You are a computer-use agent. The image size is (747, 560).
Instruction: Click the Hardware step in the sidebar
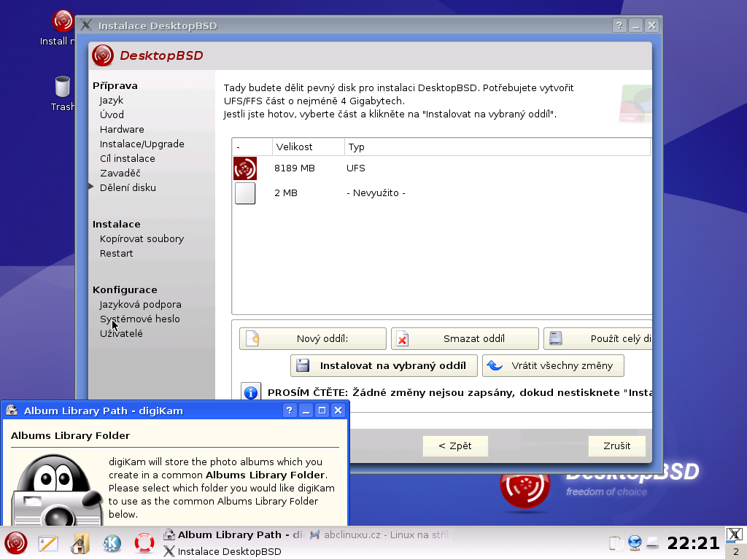click(x=122, y=129)
